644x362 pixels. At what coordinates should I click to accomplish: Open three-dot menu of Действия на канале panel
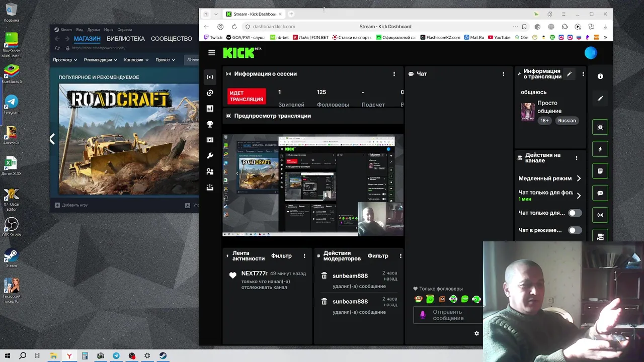(577, 158)
